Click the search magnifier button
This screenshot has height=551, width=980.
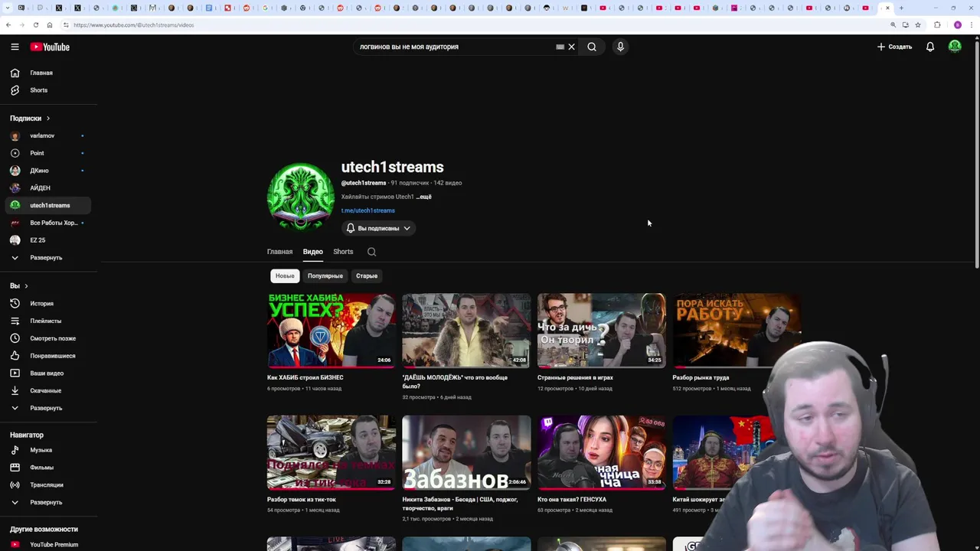click(592, 47)
